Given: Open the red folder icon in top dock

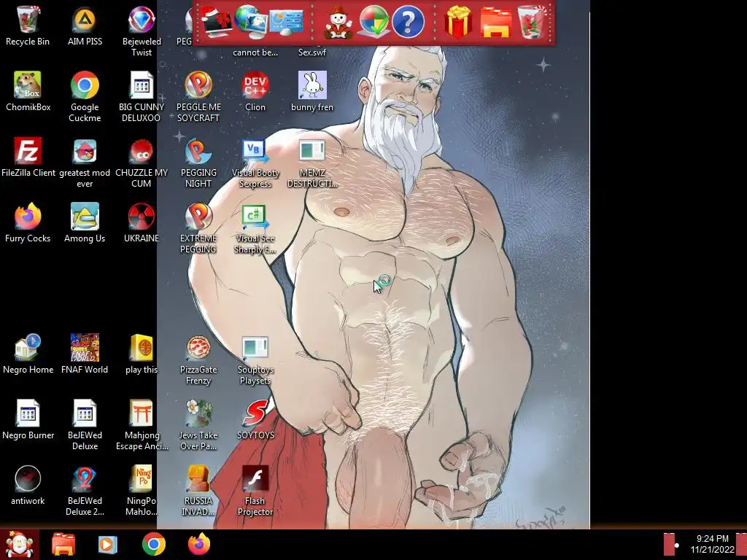Looking at the screenshot, I should click(496, 22).
